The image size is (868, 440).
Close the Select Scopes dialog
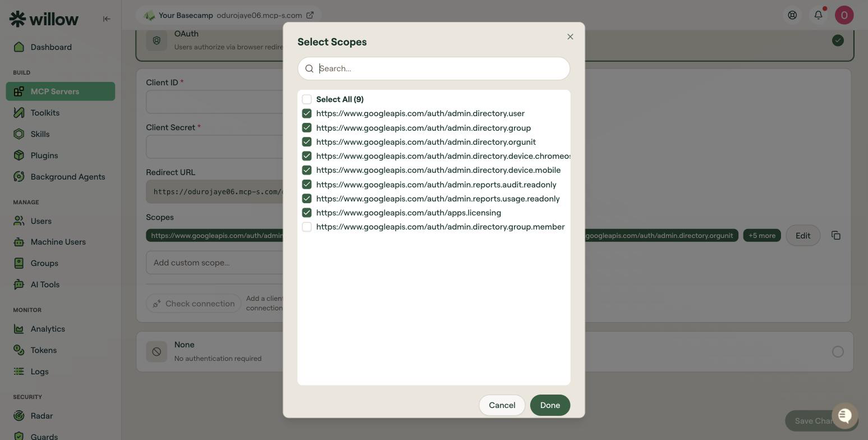[570, 36]
